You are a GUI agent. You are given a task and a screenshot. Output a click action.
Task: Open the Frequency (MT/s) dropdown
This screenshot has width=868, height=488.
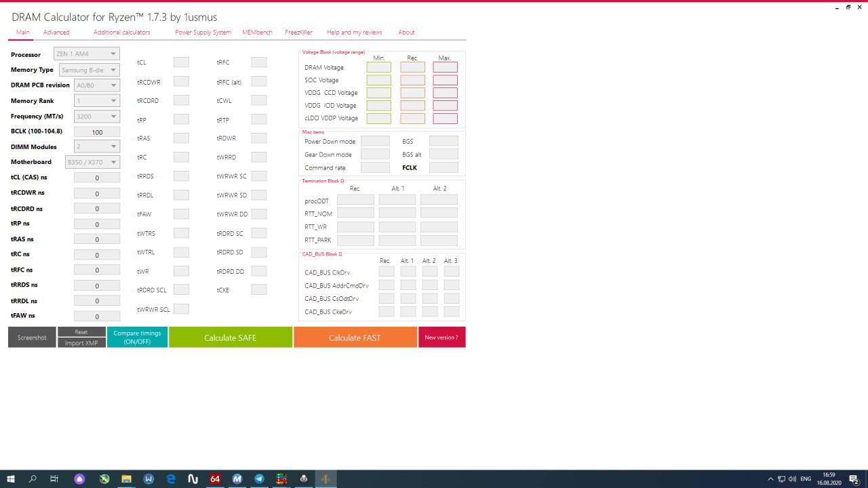(97, 117)
